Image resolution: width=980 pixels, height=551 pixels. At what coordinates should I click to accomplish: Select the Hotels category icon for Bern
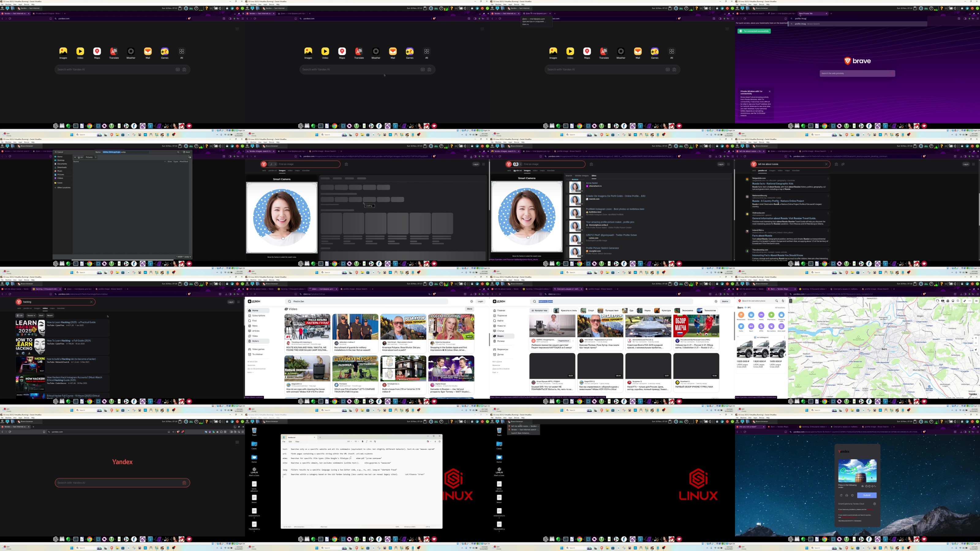click(761, 315)
